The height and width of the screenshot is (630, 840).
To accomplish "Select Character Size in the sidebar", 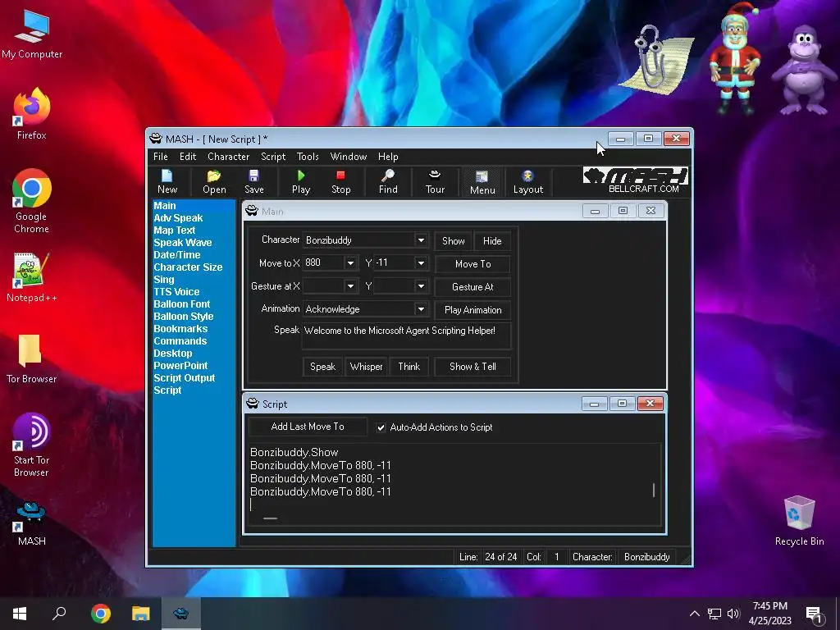I will pyautogui.click(x=188, y=267).
